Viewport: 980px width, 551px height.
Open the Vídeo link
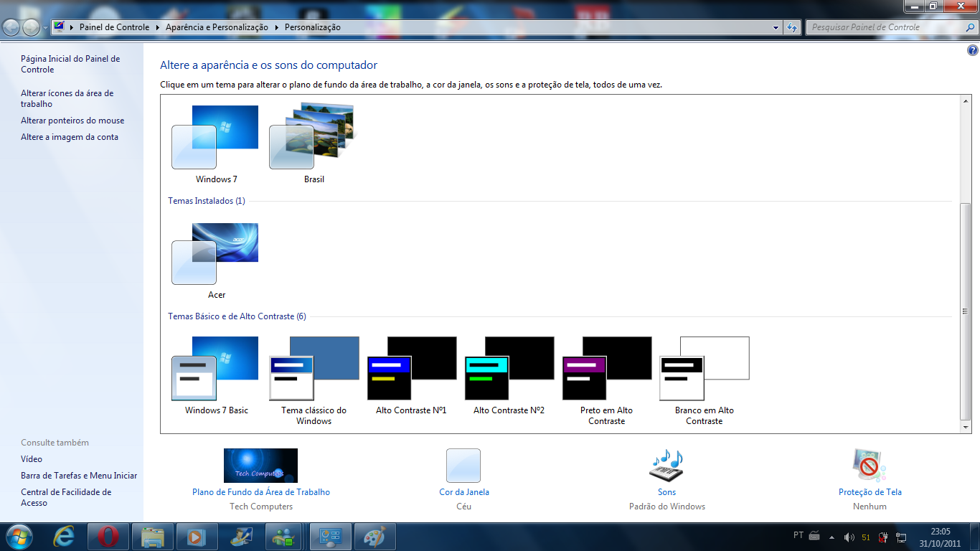[32, 459]
